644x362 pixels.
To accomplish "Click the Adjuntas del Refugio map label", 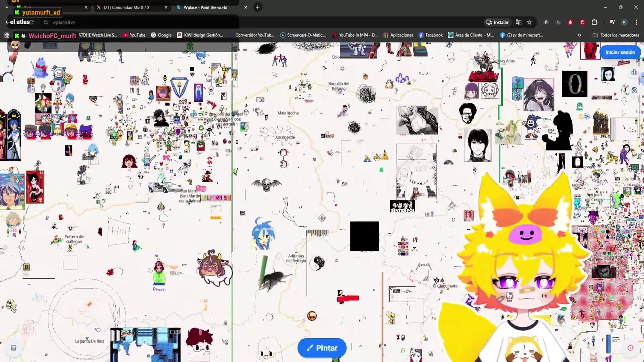I will 296,258.
